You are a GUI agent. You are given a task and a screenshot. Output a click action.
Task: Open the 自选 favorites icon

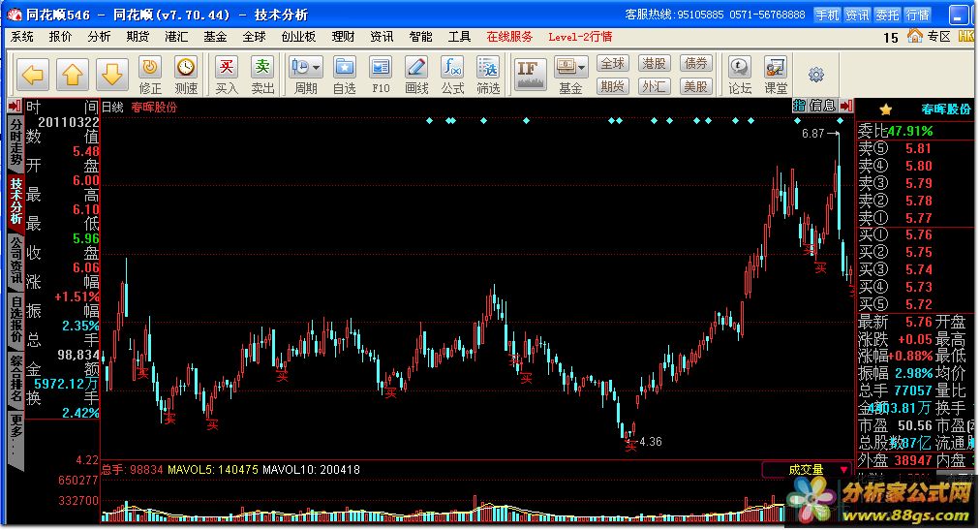(x=345, y=75)
